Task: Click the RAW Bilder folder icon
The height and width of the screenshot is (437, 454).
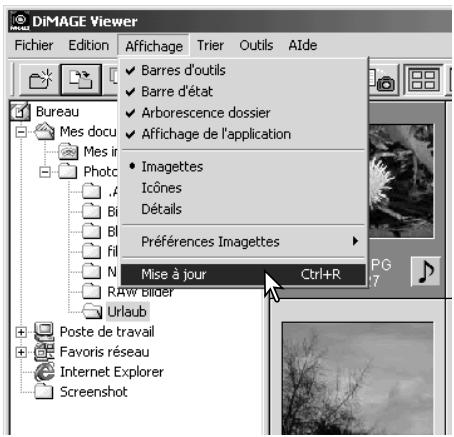Action: pyautogui.click(x=92, y=292)
